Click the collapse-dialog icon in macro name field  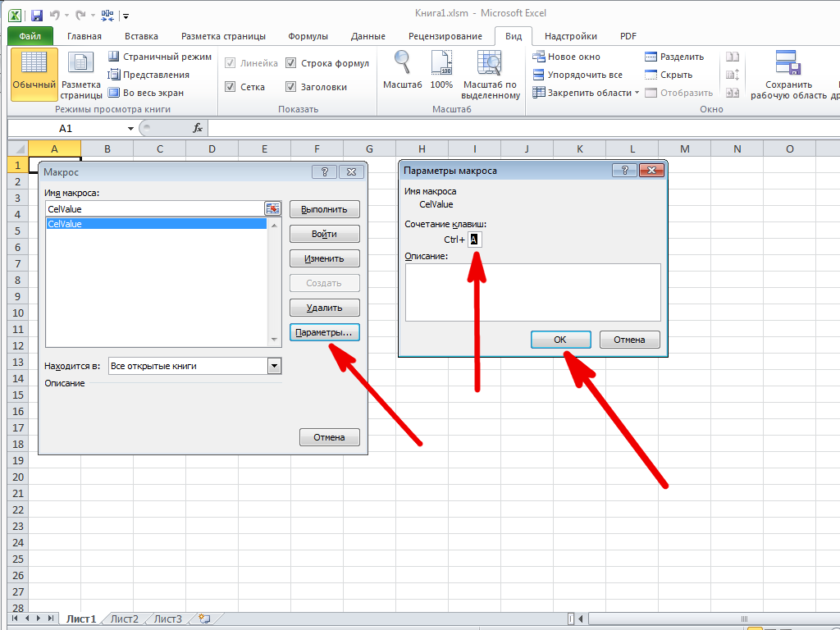[x=272, y=208]
